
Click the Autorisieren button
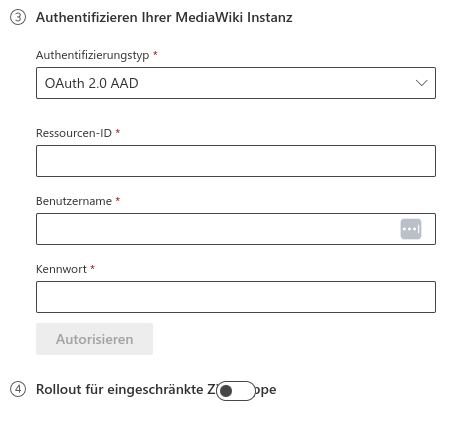[x=94, y=339]
